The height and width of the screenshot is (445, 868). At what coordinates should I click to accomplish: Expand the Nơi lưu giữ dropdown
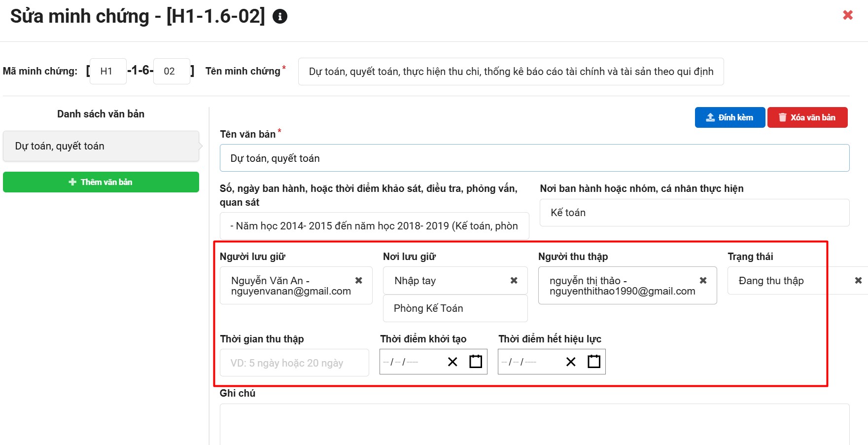[x=444, y=281]
